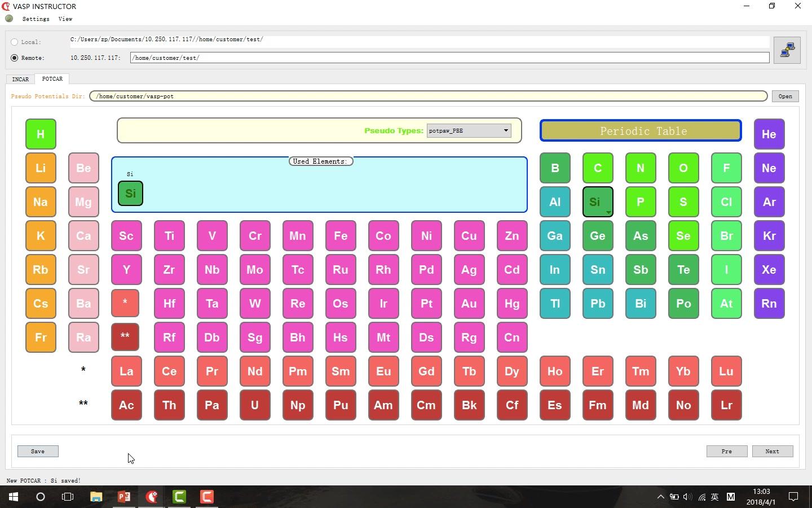Viewport: 812px width, 508px height.
Task: Select the Helium He element
Action: [769, 134]
